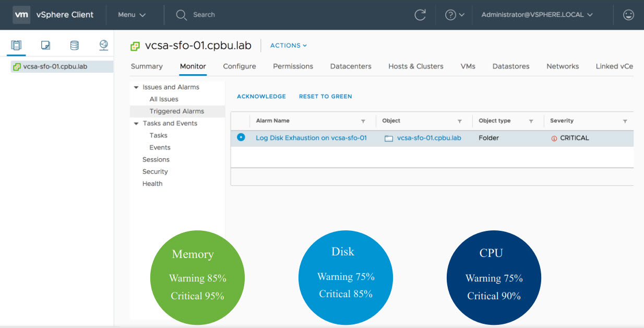Collapse the Tasks and Events section
The height and width of the screenshot is (328, 644).
pyautogui.click(x=136, y=124)
